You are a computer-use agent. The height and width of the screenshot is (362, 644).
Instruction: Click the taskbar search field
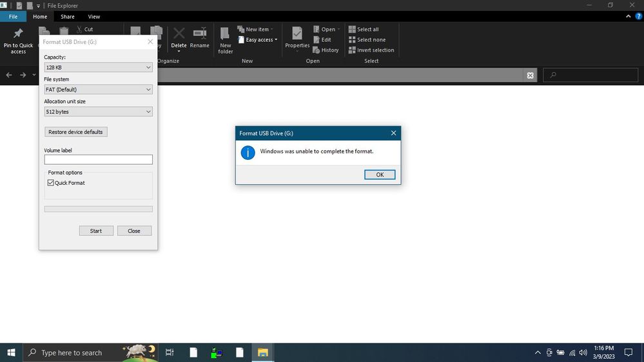click(x=90, y=352)
